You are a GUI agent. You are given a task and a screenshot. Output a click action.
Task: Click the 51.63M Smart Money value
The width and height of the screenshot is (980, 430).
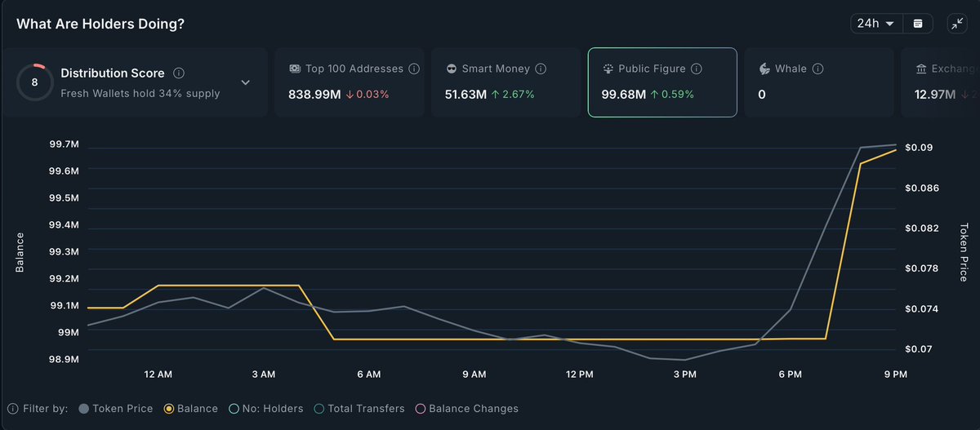[465, 95]
